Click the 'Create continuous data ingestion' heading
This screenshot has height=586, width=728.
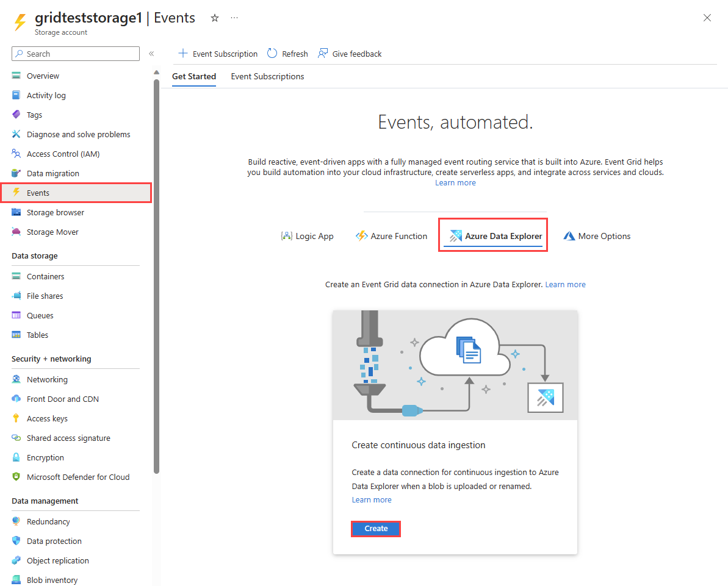tap(419, 445)
